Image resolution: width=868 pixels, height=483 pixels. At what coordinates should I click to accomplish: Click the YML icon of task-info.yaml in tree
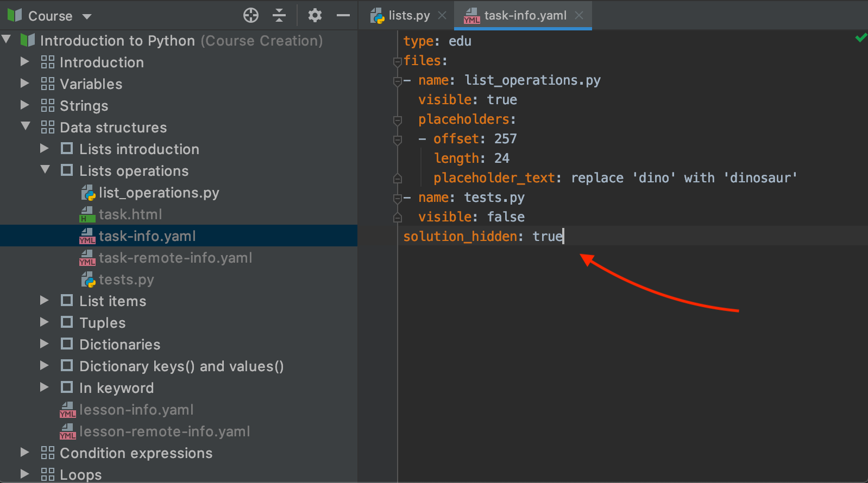87,236
